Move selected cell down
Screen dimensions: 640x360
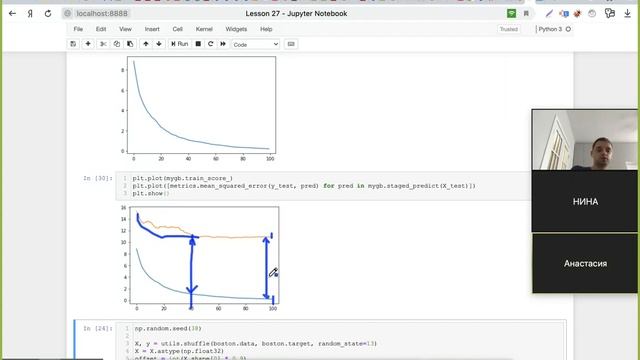coord(159,44)
